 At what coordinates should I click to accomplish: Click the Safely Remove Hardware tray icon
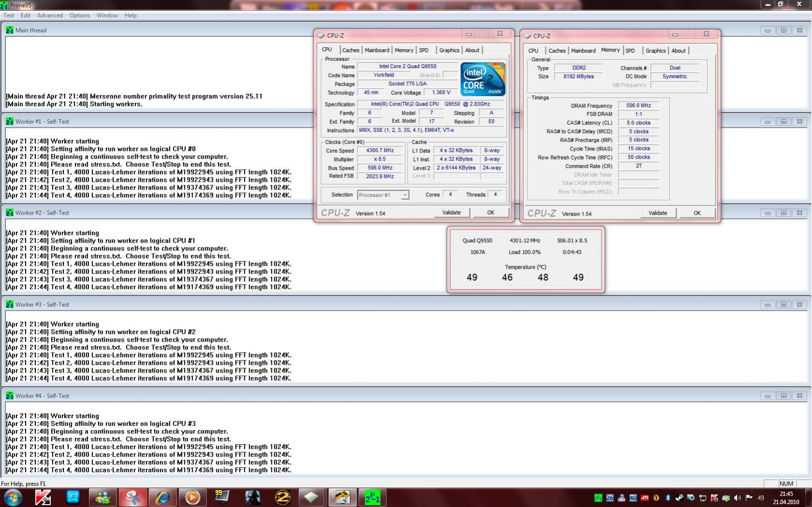726,498
